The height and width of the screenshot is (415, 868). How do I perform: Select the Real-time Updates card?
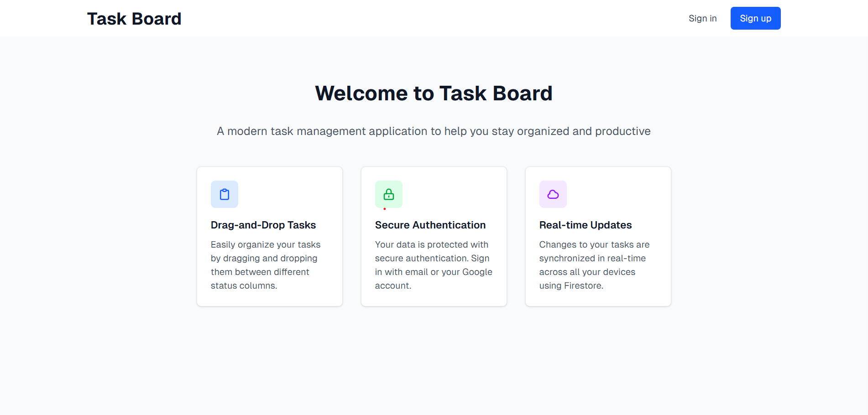[598, 236]
